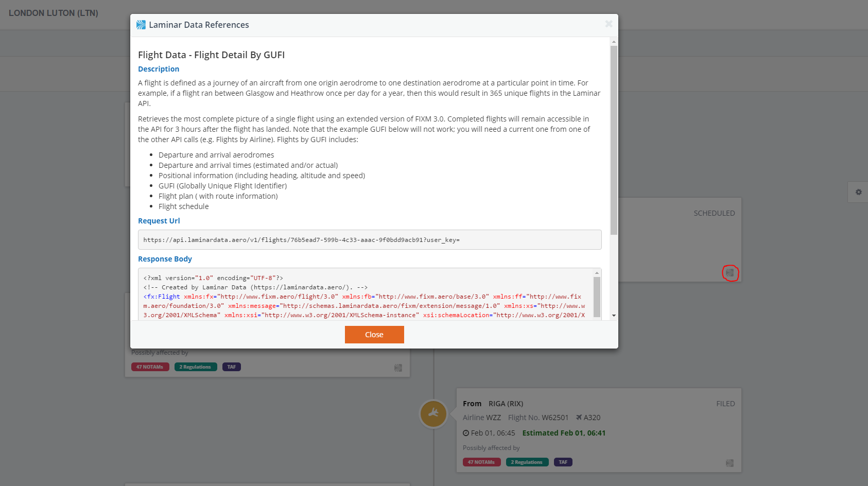Click the 2 Regulations badge on left card

[x=196, y=367]
